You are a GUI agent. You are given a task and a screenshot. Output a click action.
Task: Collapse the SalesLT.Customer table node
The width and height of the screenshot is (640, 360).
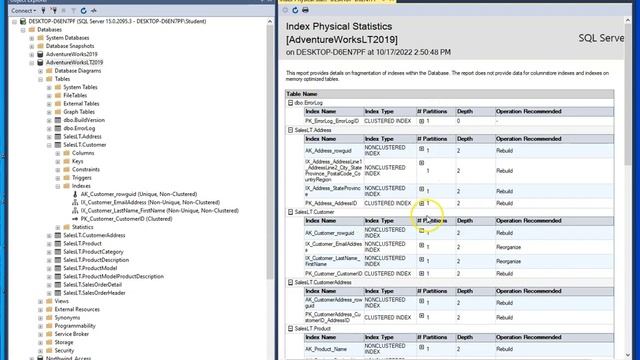49,145
